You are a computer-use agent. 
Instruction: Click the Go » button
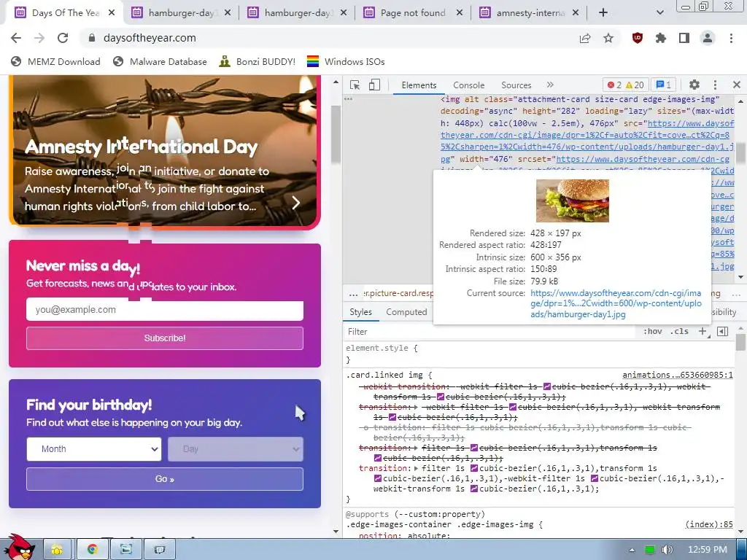point(165,479)
